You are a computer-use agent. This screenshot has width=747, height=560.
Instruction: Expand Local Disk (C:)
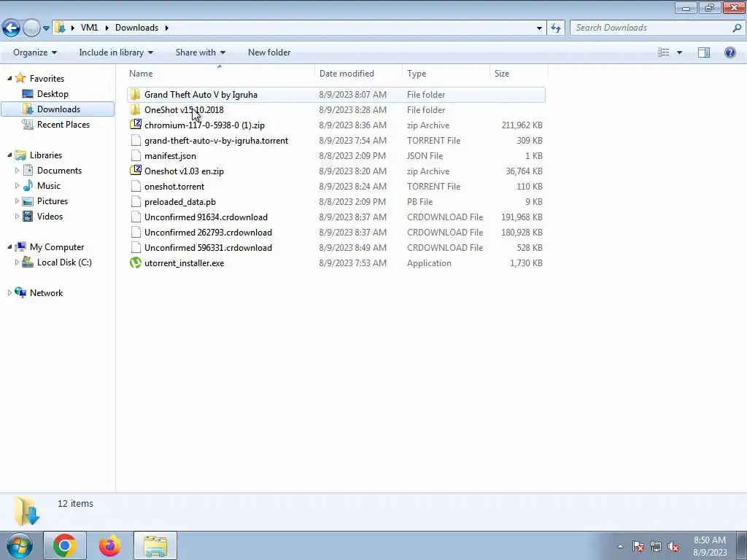[18, 262]
